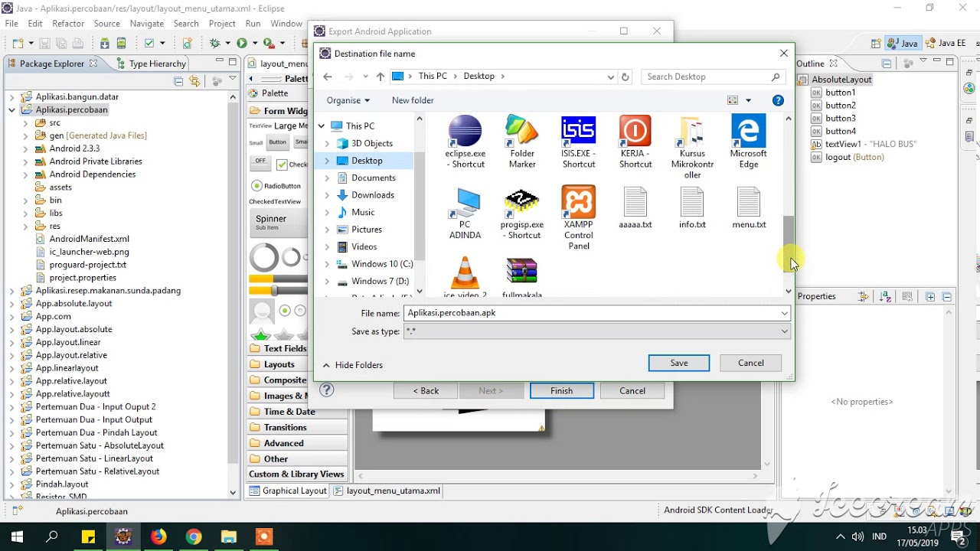Click the CheckBox widget in Palette

click(292, 165)
